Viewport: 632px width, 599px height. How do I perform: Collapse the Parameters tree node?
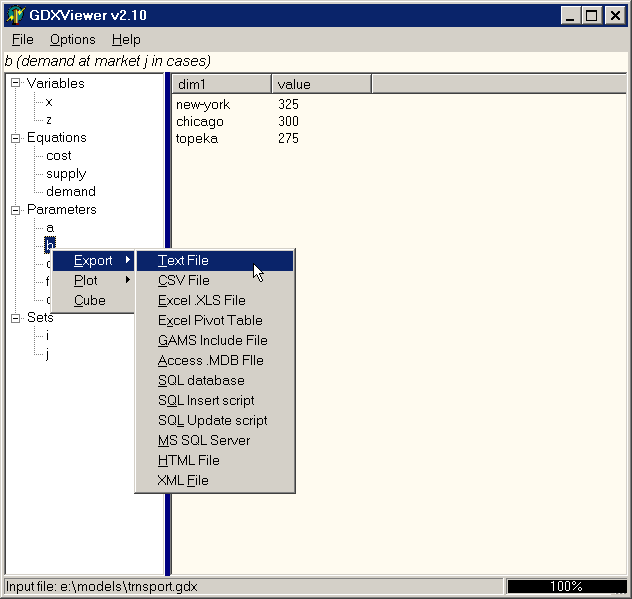coord(16,210)
